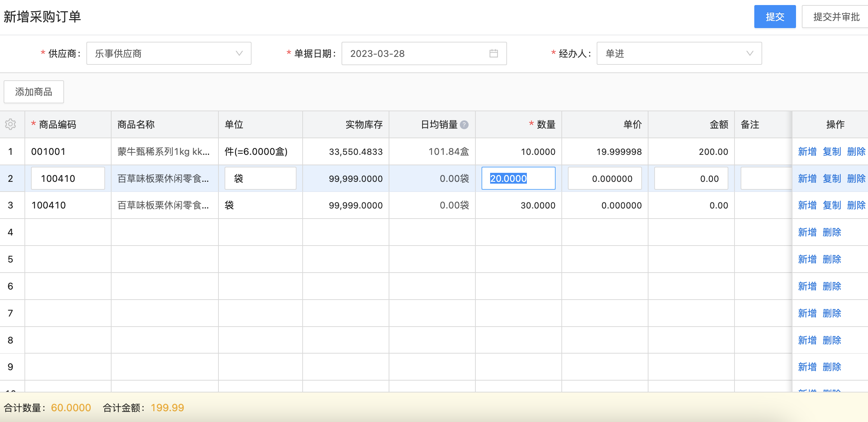Click amount 200.00 in row 1
The height and width of the screenshot is (422, 868).
click(x=713, y=152)
